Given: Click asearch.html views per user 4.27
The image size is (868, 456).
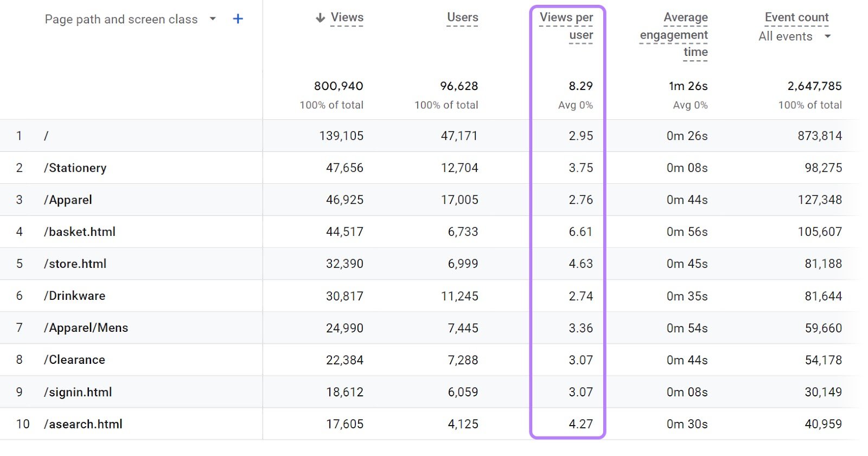Looking at the screenshot, I should pos(580,424).
